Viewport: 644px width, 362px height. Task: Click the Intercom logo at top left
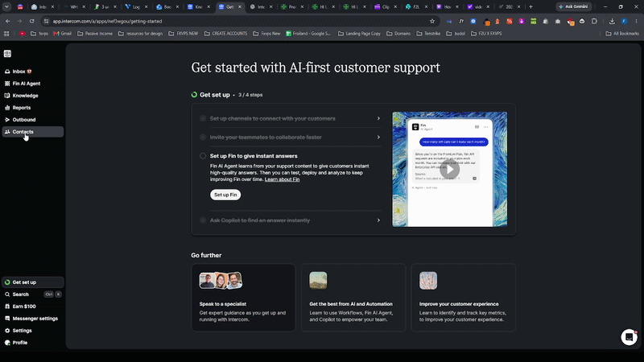pyautogui.click(x=7, y=54)
